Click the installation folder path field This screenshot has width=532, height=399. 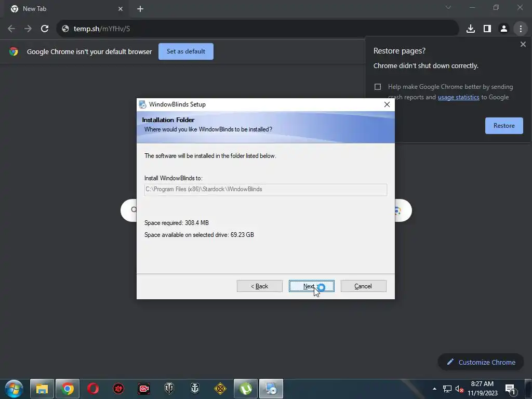click(265, 190)
